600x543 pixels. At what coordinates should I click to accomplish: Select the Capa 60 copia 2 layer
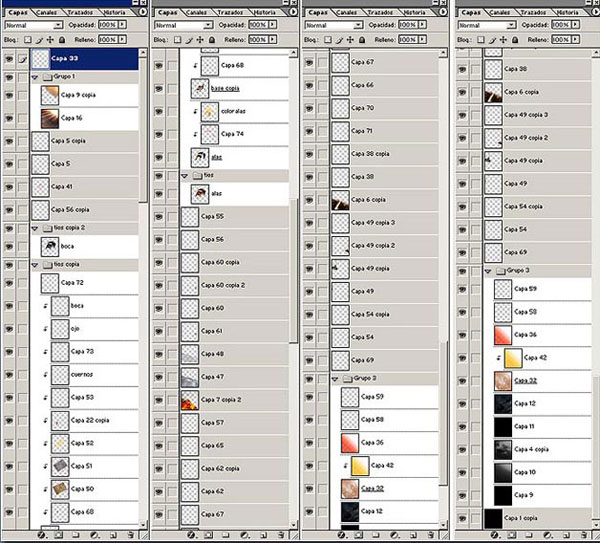point(235,285)
